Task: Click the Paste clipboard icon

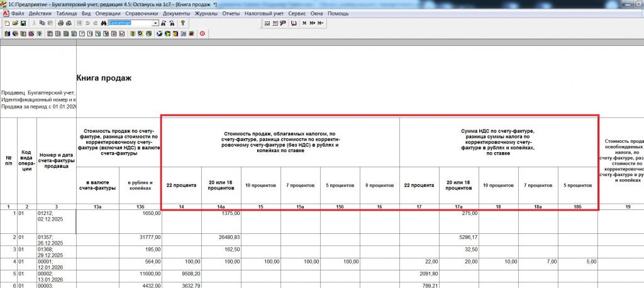Action: pyautogui.click(x=50, y=23)
